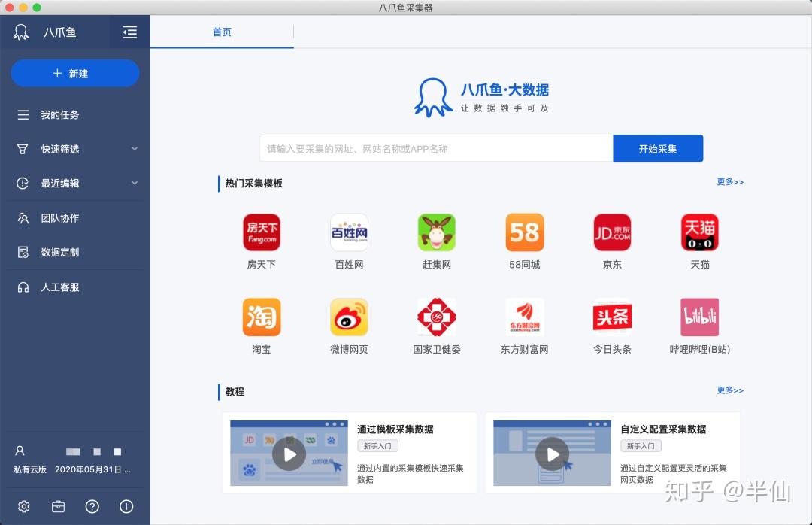Viewport: 812px width, 525px height.
Task: Expand the 快速筛选 chevron
Action: (x=135, y=149)
